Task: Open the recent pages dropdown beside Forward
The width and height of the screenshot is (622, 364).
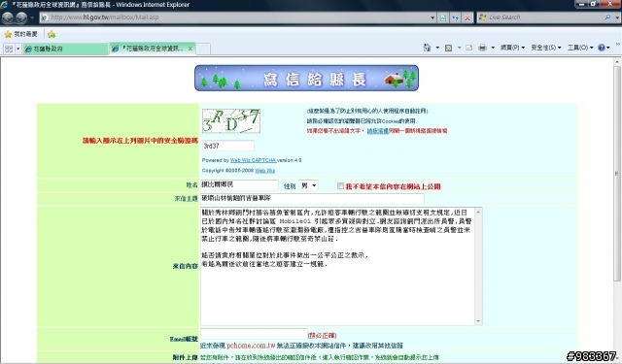Action: click(32, 17)
